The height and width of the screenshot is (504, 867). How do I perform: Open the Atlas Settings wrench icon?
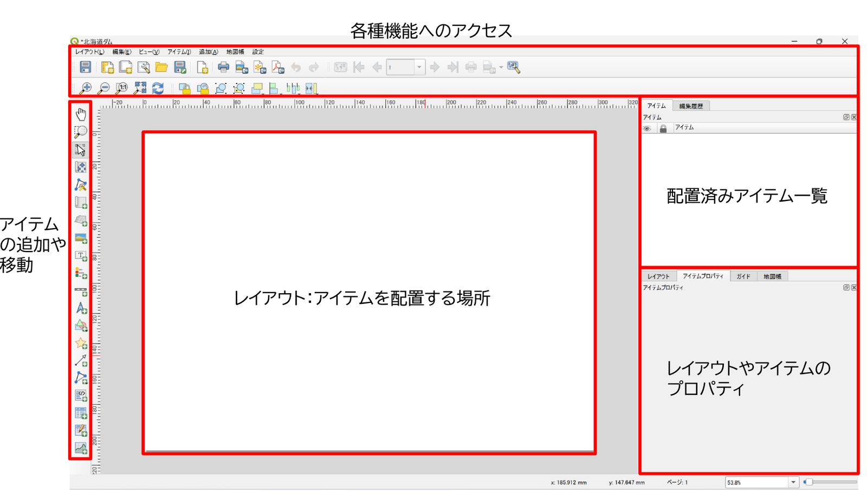514,67
